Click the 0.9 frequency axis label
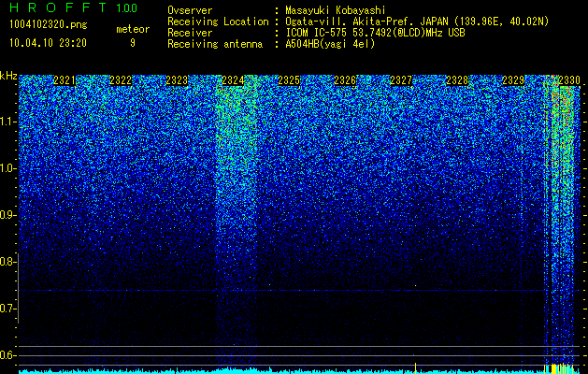Viewport: 588px width, 374px height. click(7, 215)
